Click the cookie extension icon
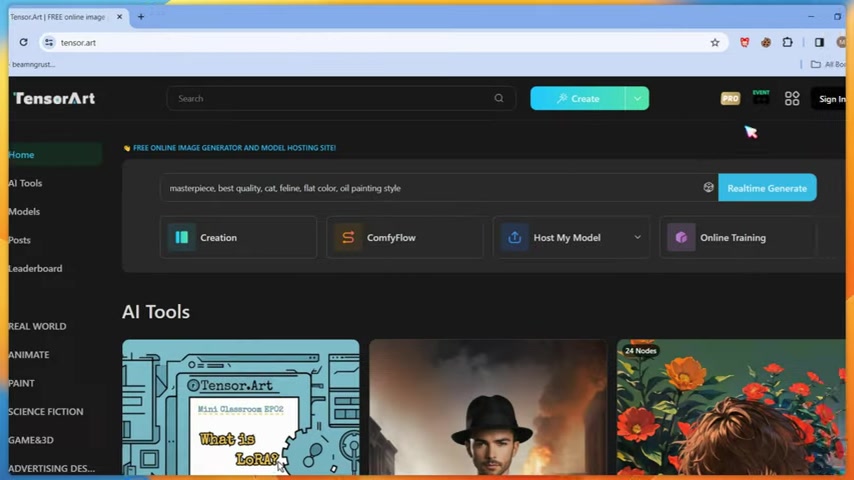The image size is (854, 480). (766, 42)
